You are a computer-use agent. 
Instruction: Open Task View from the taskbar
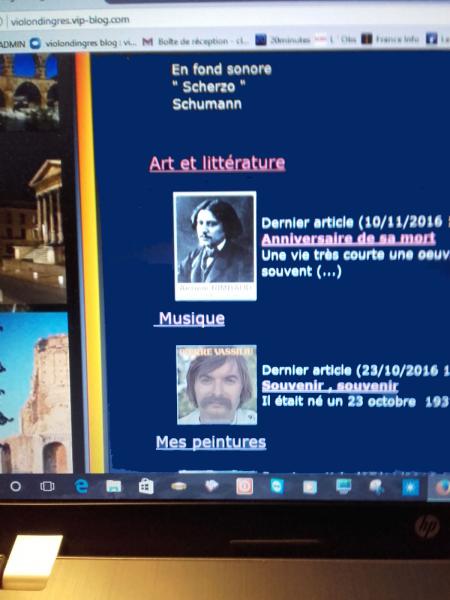click(47, 486)
